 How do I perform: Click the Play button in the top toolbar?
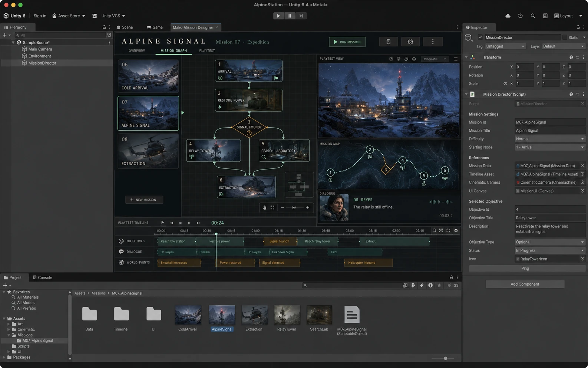(x=278, y=16)
